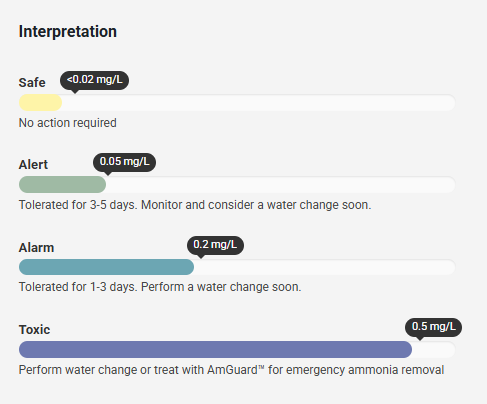The width and height of the screenshot is (487, 404).
Task: Click the 0.05 mg/L tooltip badge
Action: (124, 162)
